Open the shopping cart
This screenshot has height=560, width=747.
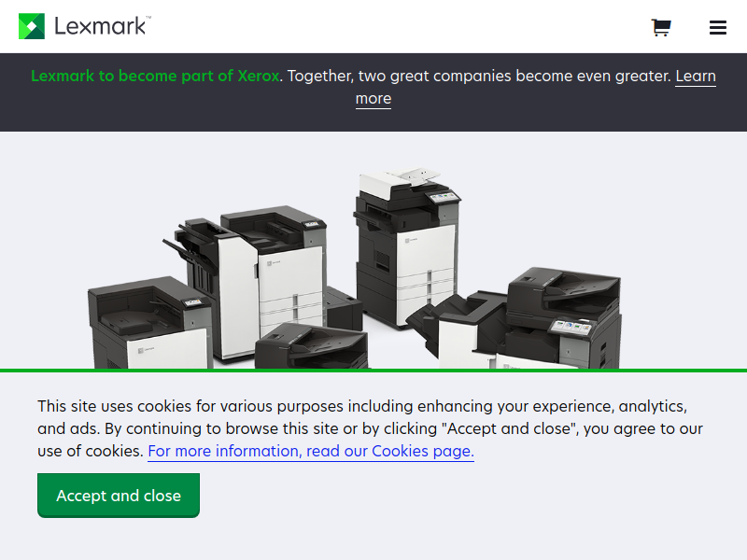pos(661,27)
